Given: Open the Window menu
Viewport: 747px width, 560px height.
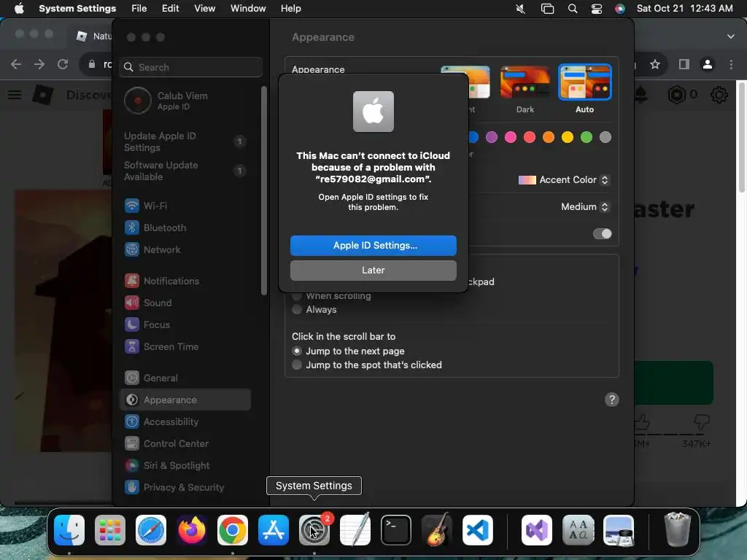Looking at the screenshot, I should point(248,9).
